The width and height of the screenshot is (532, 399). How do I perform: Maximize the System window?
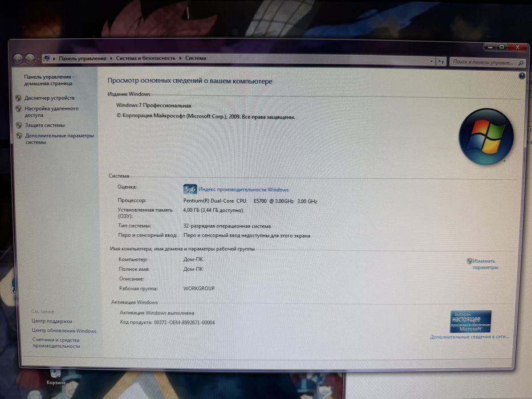click(x=501, y=47)
